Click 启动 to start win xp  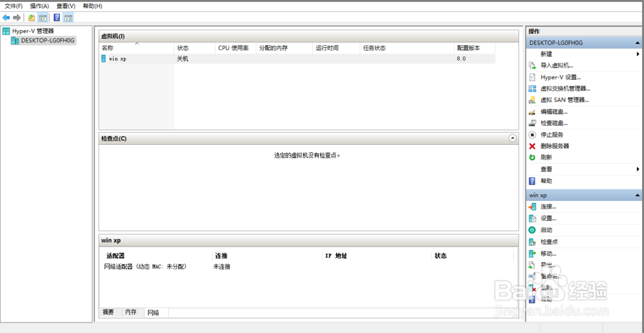tap(546, 231)
